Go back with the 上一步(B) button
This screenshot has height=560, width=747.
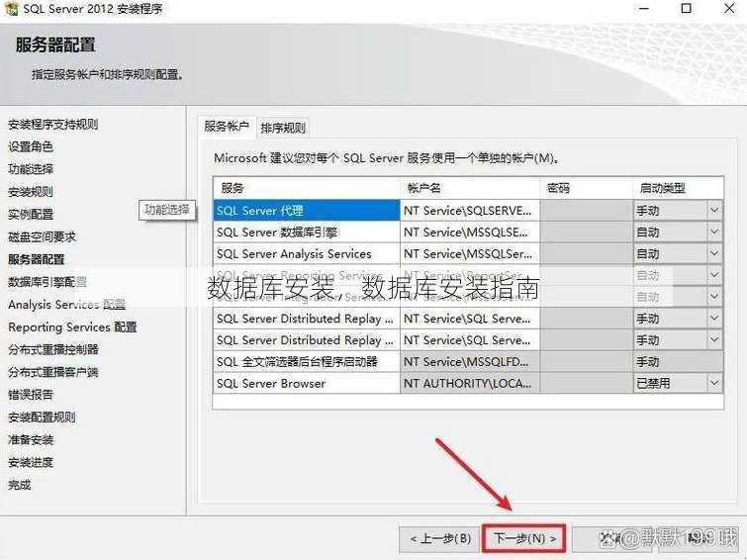tap(440, 538)
